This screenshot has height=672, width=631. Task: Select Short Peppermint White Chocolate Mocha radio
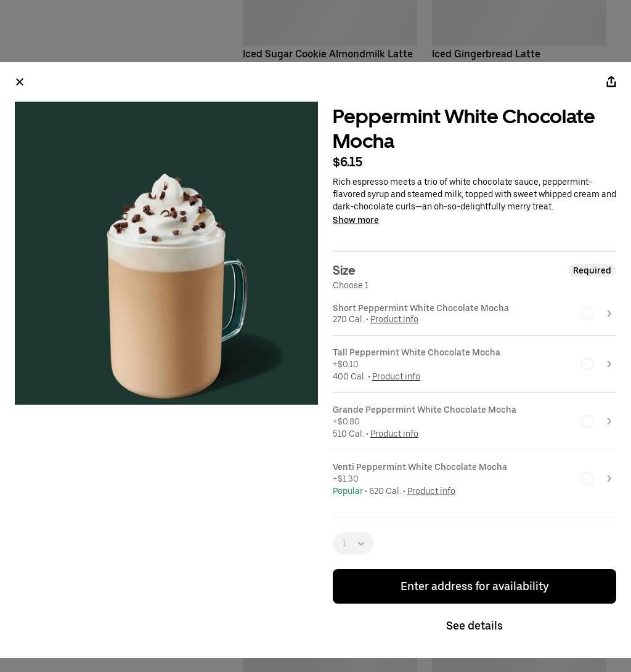pos(587,314)
